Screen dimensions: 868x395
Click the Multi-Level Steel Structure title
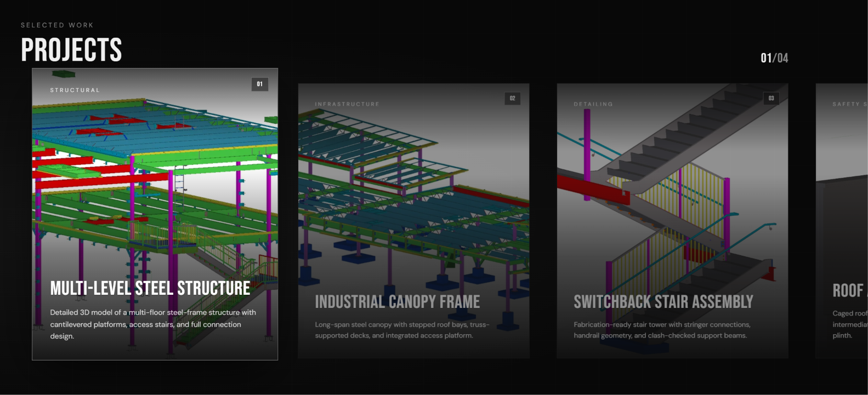click(x=150, y=289)
